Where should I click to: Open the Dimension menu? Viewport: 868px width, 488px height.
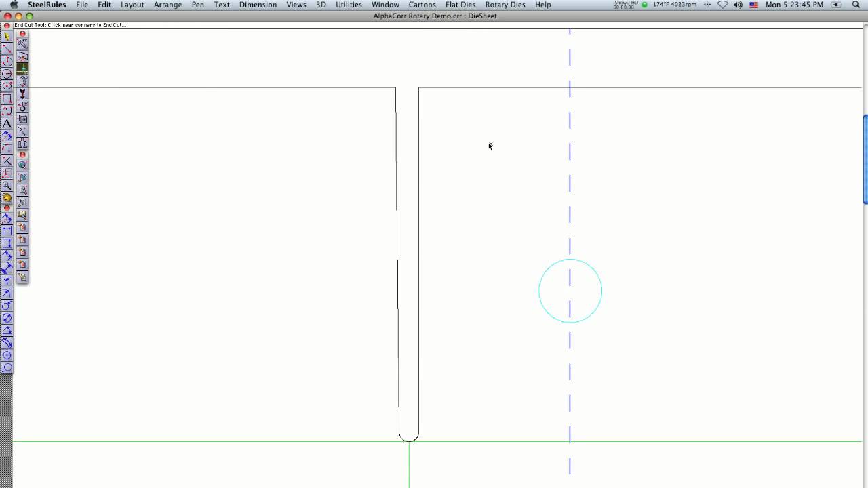coord(258,5)
